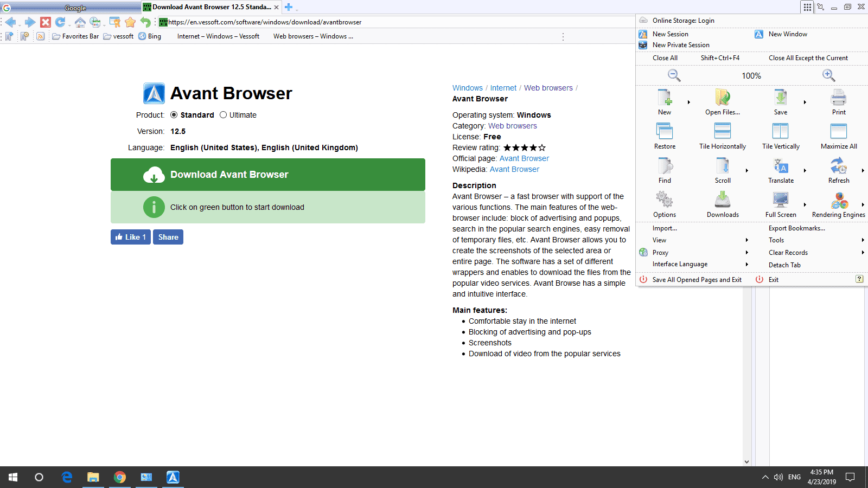Click the Facebook Like button
Screen dimensions: 868x488
point(131,237)
